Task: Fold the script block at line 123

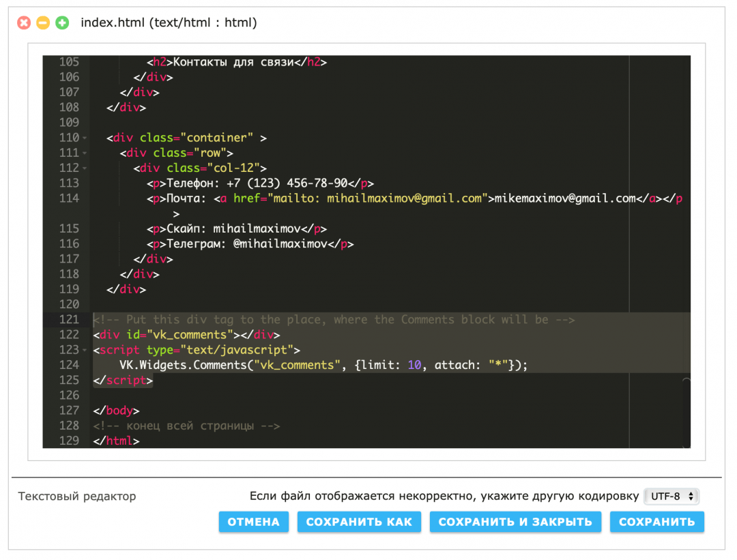Action: coord(85,351)
